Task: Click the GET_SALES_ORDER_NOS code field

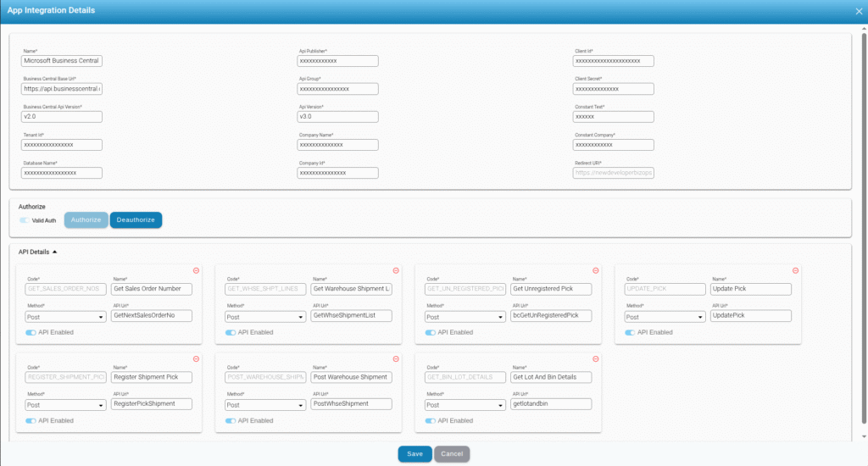Action: point(65,289)
